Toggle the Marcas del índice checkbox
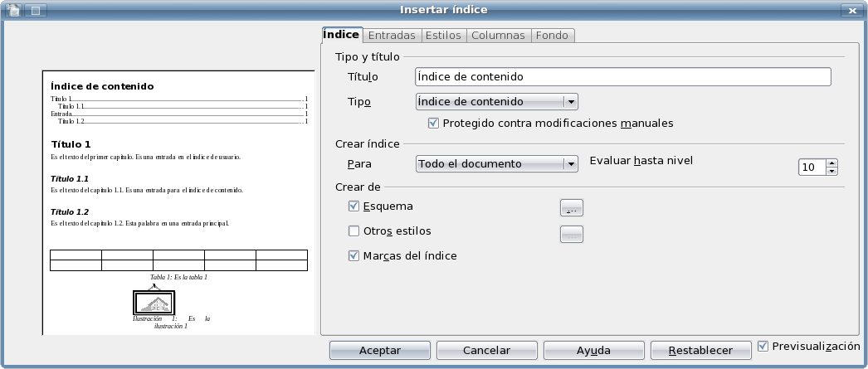The width and height of the screenshot is (868, 369). pos(354,256)
